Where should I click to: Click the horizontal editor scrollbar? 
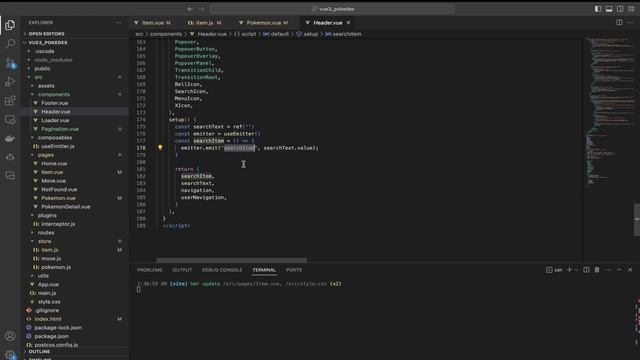[232, 260]
